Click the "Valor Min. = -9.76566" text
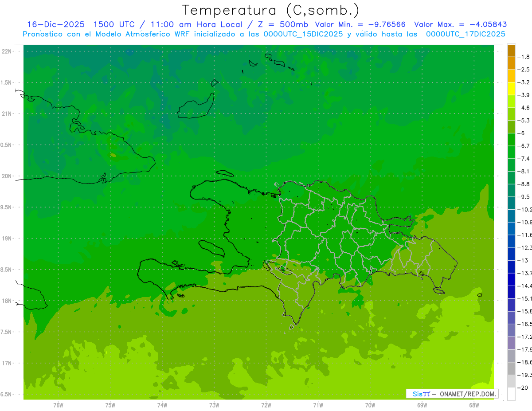Screen dimensions: 532x411 [x=360, y=24]
